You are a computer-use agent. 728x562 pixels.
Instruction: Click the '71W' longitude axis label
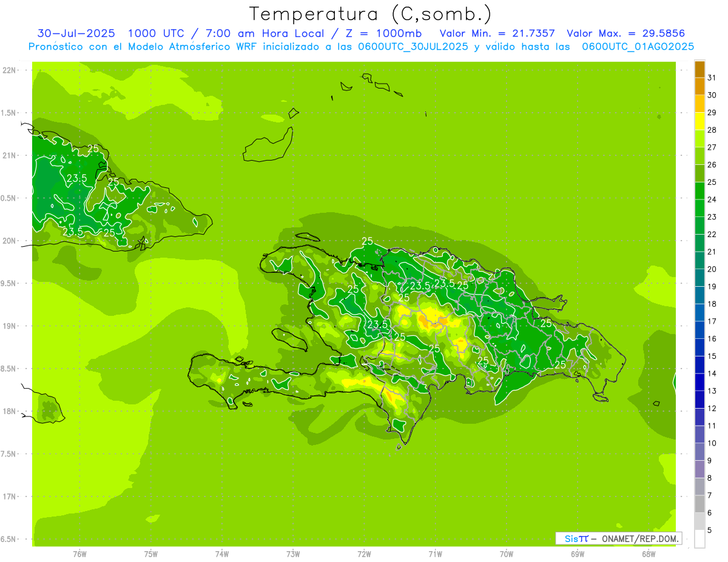(435, 554)
